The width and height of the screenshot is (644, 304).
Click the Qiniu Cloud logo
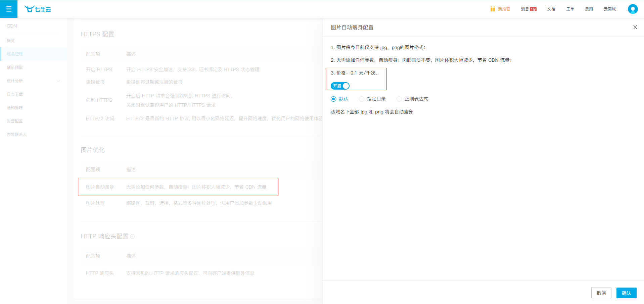[x=38, y=9]
